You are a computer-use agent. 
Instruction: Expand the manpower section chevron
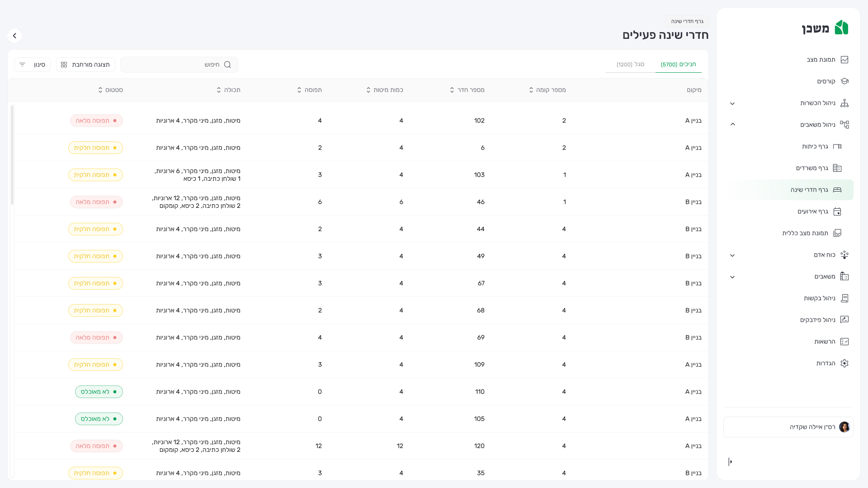732,255
